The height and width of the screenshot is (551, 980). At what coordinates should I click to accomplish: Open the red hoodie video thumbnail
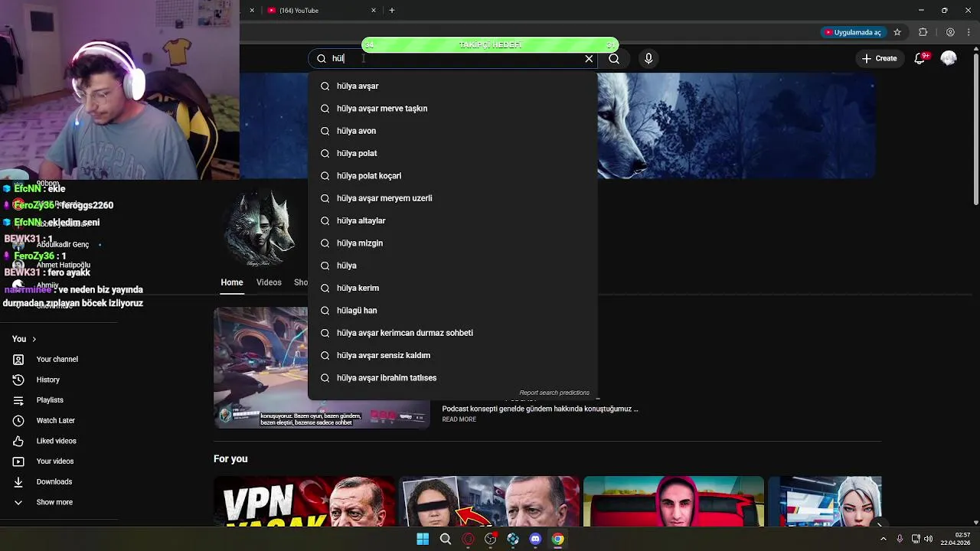674,501
